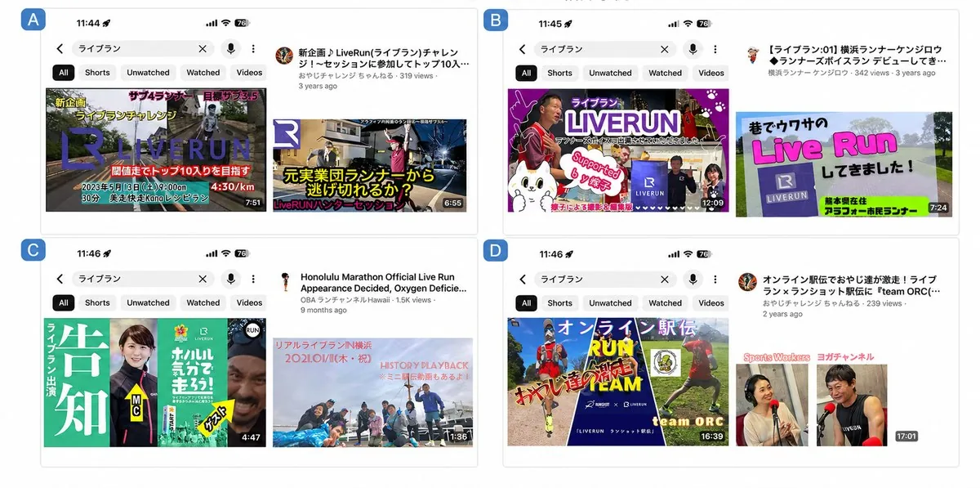Open more options menu in panel D

(x=716, y=279)
